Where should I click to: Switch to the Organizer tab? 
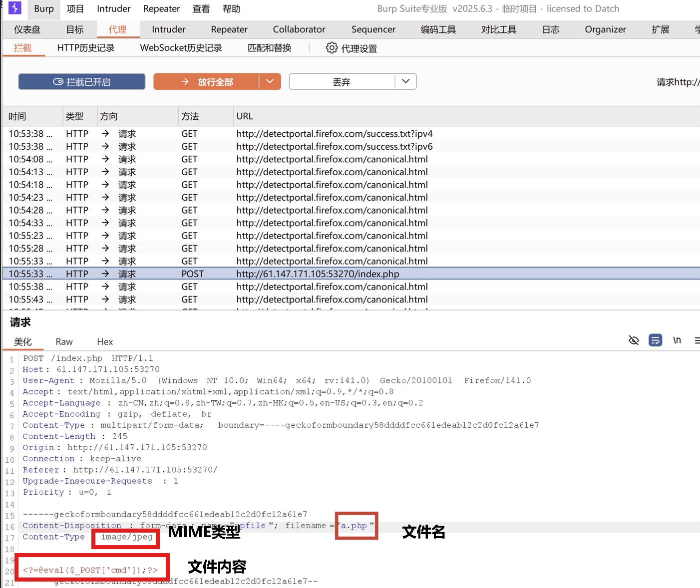click(605, 29)
